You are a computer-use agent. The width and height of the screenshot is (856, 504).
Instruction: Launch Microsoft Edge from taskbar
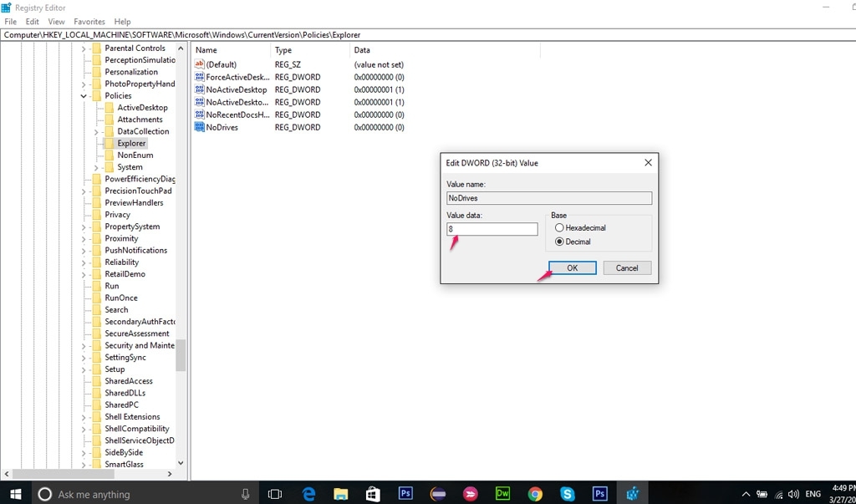coord(308,494)
